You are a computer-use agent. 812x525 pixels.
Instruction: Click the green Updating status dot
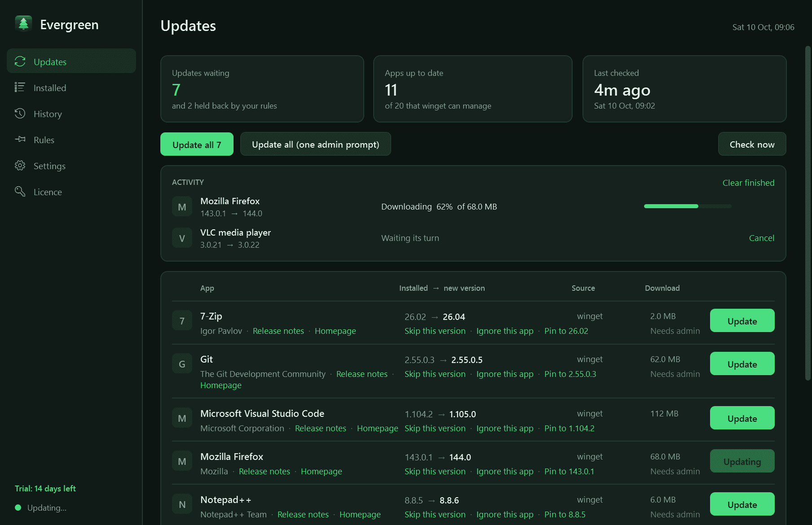click(x=18, y=507)
